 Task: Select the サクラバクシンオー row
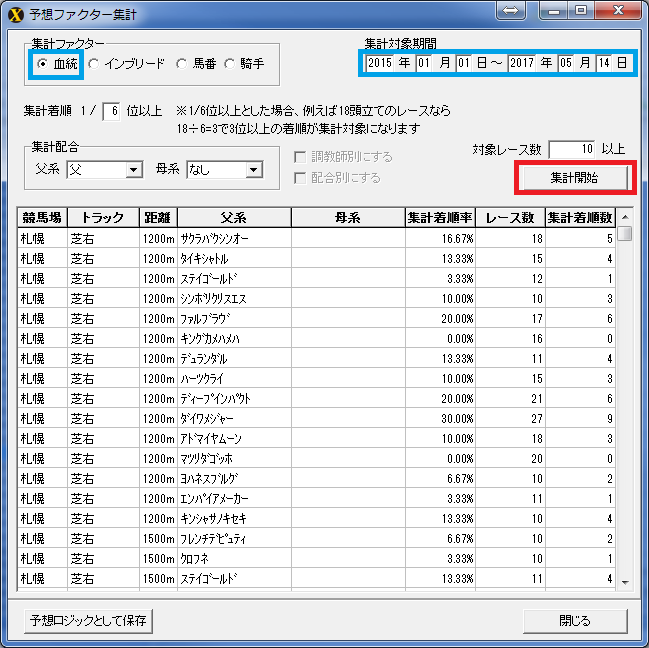(x=316, y=238)
